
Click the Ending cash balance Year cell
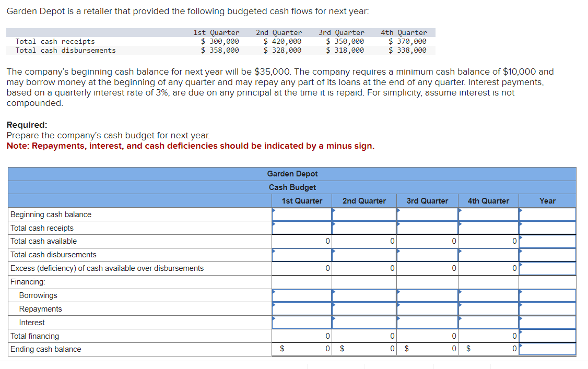tap(547, 349)
